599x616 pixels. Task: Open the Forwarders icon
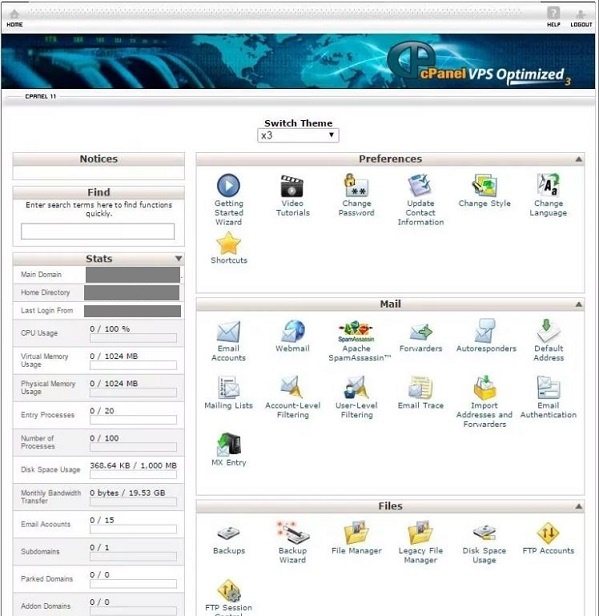420,332
